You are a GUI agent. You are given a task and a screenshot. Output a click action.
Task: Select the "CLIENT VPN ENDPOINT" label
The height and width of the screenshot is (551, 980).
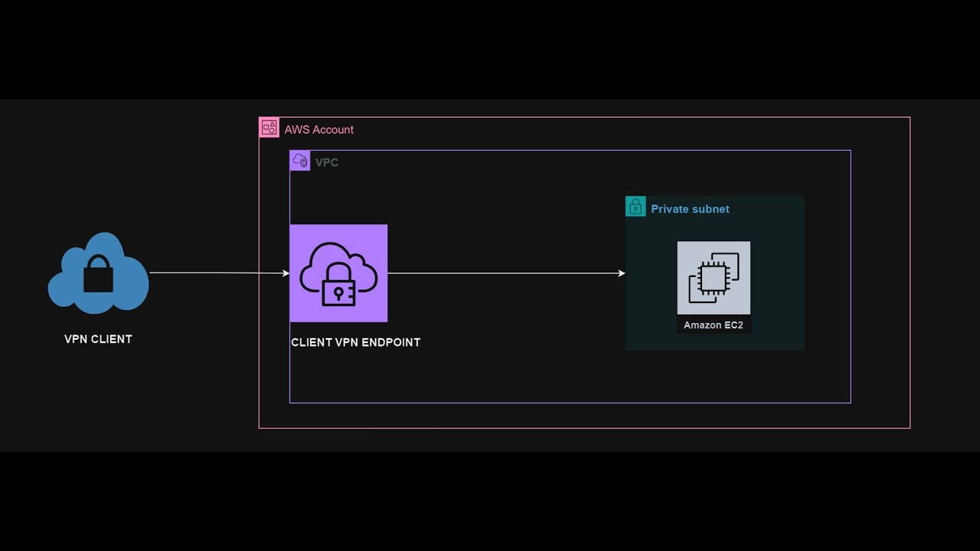[355, 342]
